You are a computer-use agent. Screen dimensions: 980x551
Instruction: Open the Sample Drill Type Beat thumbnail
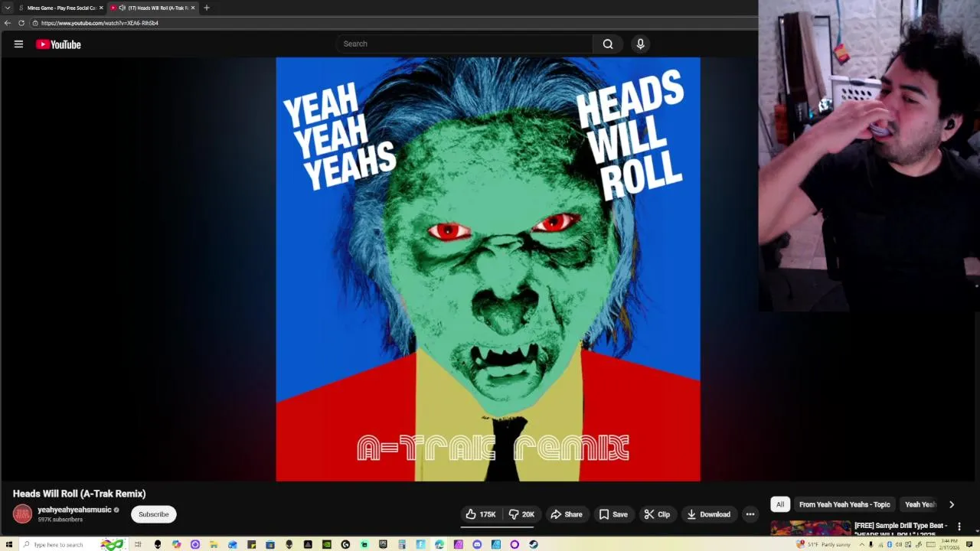click(811, 527)
